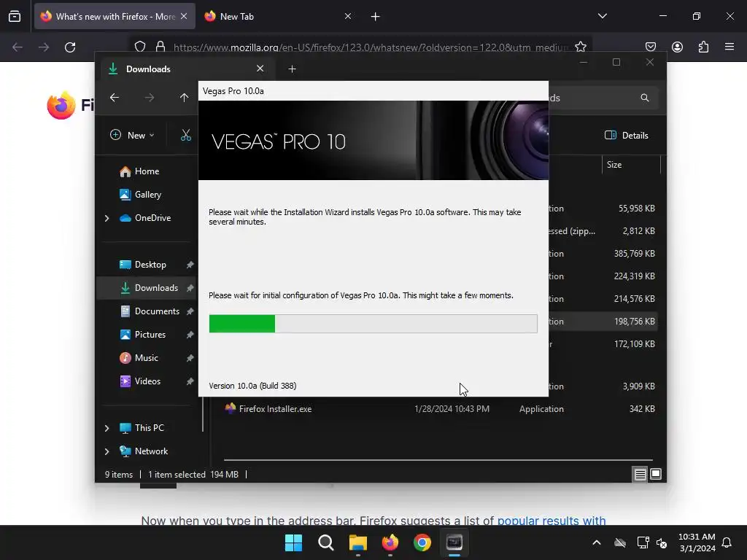The image size is (747, 560).
Task: Unpin Videos pin icon
Action: [190, 381]
